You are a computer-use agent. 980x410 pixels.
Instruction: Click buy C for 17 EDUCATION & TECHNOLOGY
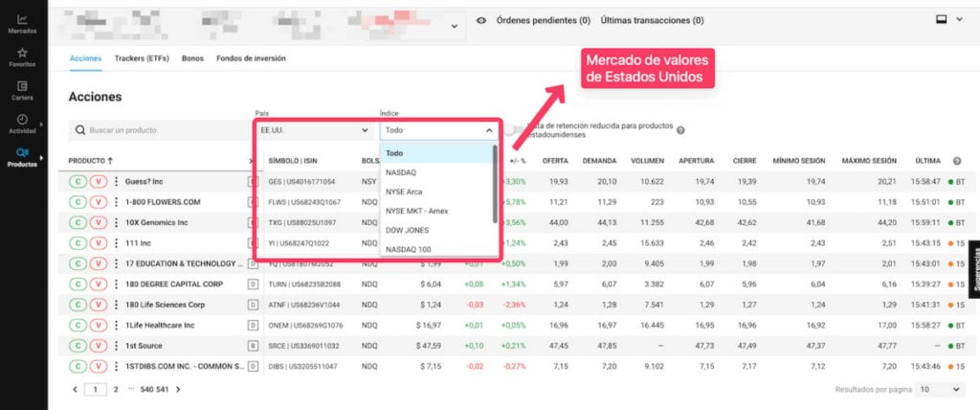[x=78, y=263]
